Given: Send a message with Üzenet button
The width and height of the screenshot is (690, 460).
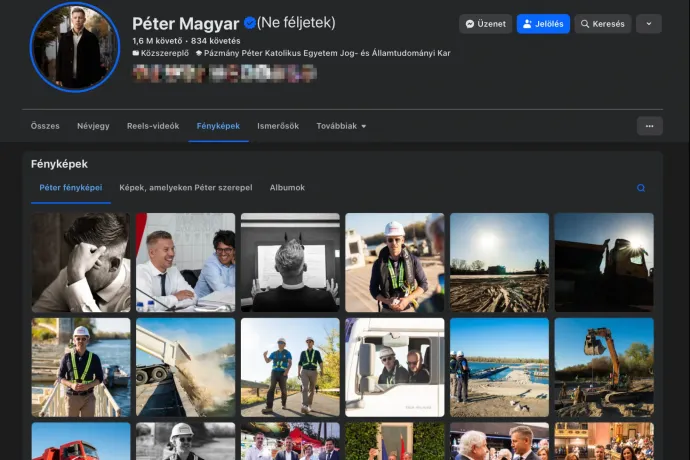Looking at the screenshot, I should pyautogui.click(x=485, y=24).
